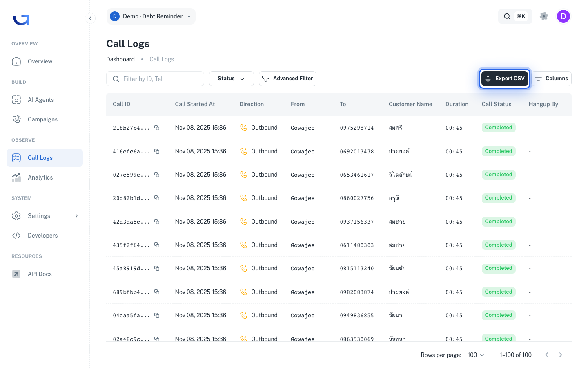Click Direction column header
Viewport: 588px width, 368px height.
click(x=252, y=104)
